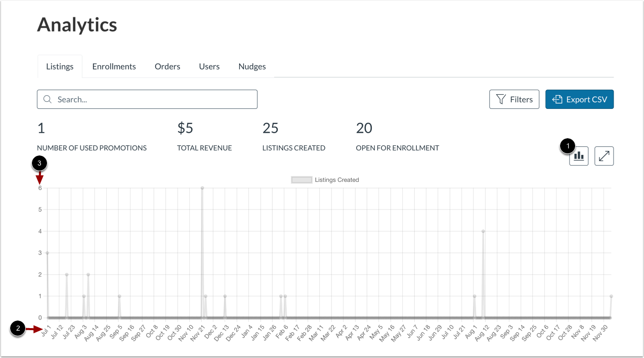Click inside the Search field
Screen dimensions: 644x358
pyautogui.click(x=147, y=99)
